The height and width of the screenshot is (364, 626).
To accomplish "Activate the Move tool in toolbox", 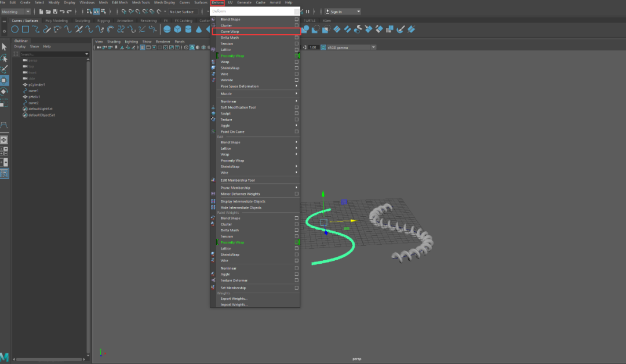I will pyautogui.click(x=4, y=80).
